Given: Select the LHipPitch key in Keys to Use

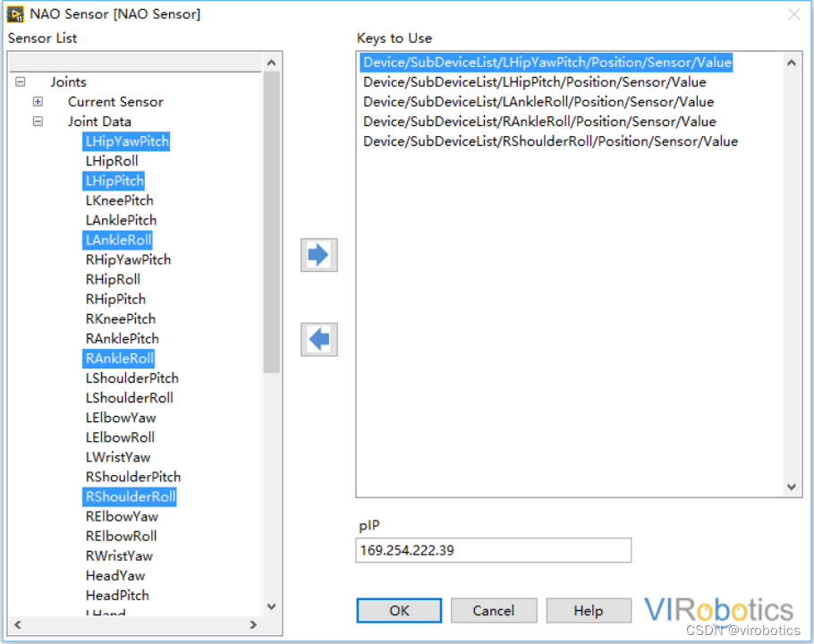Looking at the screenshot, I should pos(535,82).
